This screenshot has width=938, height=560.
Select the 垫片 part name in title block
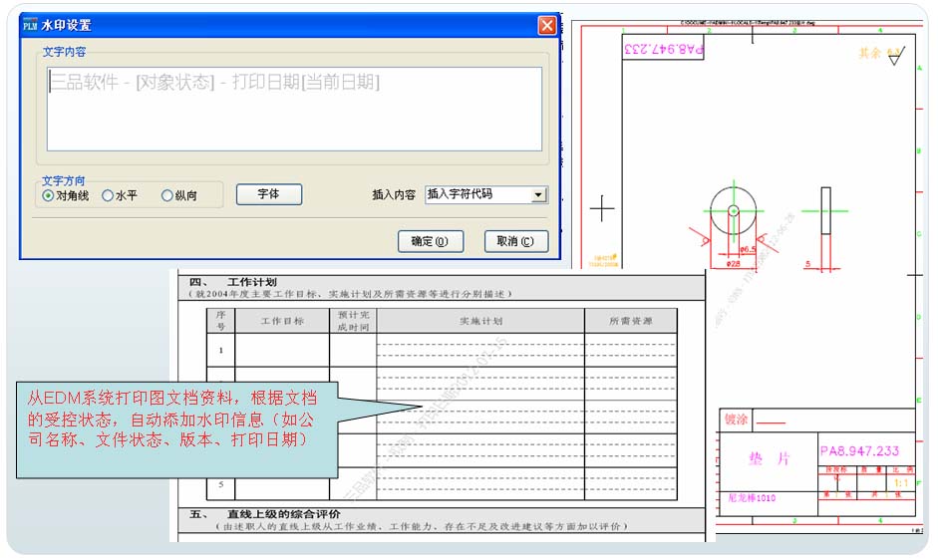click(769, 457)
